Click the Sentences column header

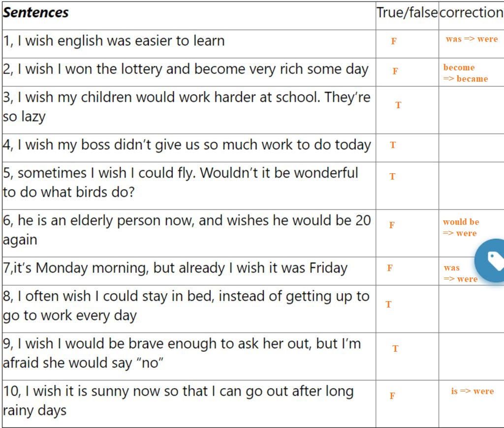coord(35,12)
